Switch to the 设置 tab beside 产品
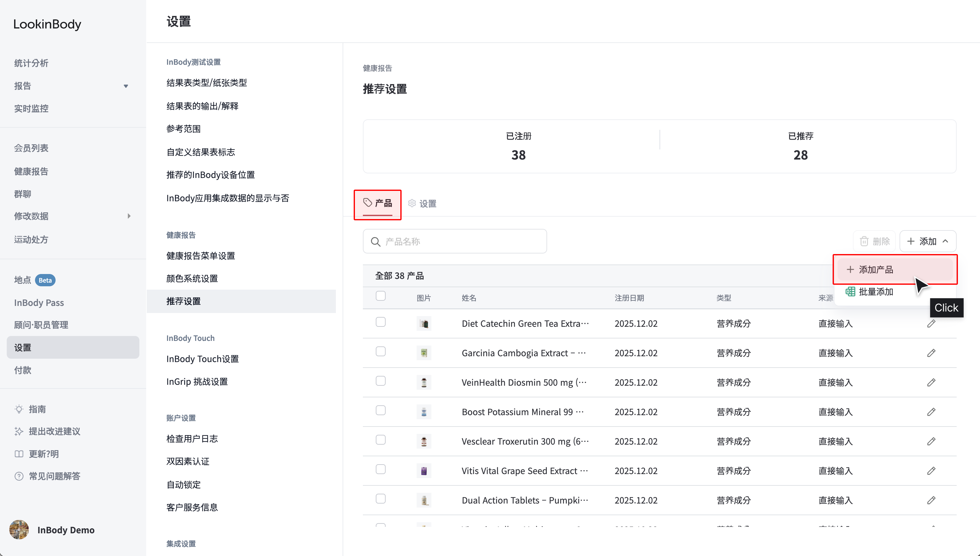The image size is (980, 556). (422, 203)
